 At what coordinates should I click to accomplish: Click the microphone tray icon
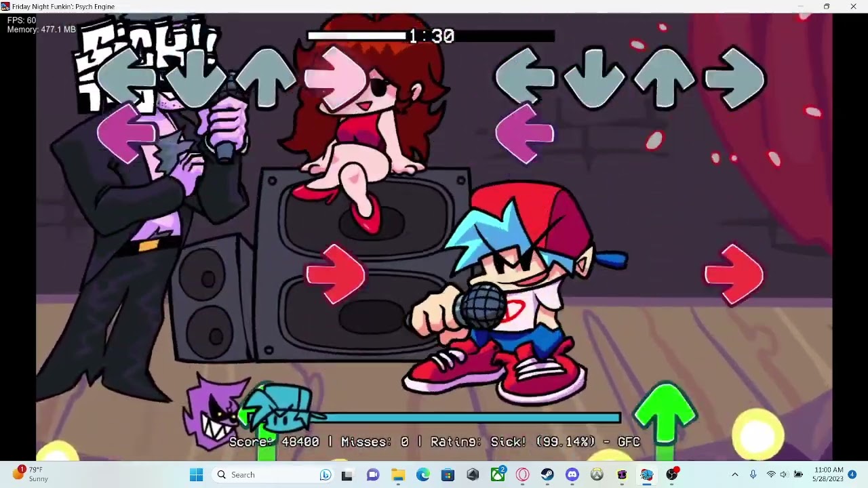click(753, 474)
